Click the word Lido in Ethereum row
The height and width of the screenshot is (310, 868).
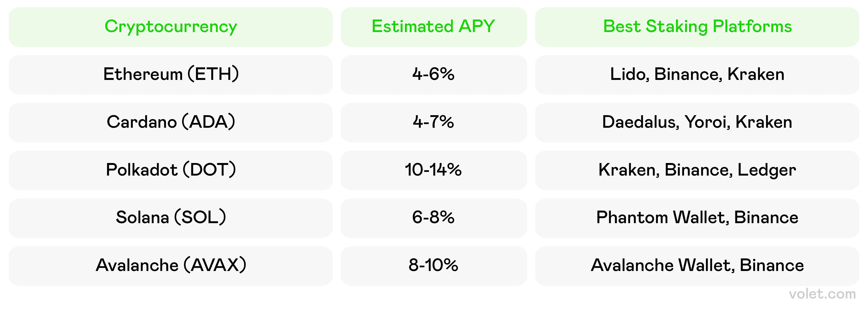[629, 75]
